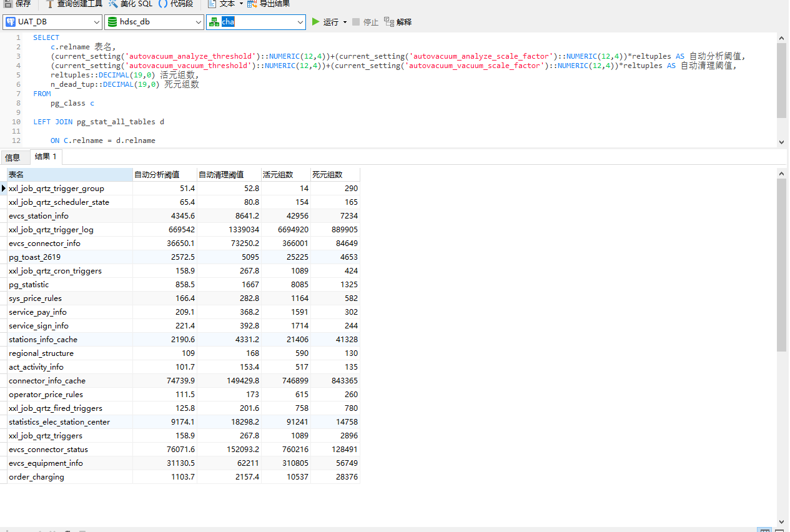Click the SQL editor scroll-up arrow

[x=781, y=37]
